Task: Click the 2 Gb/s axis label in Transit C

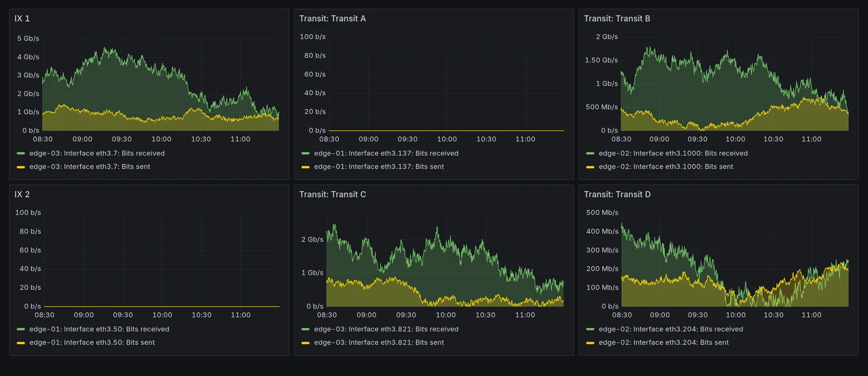Action: pos(312,239)
